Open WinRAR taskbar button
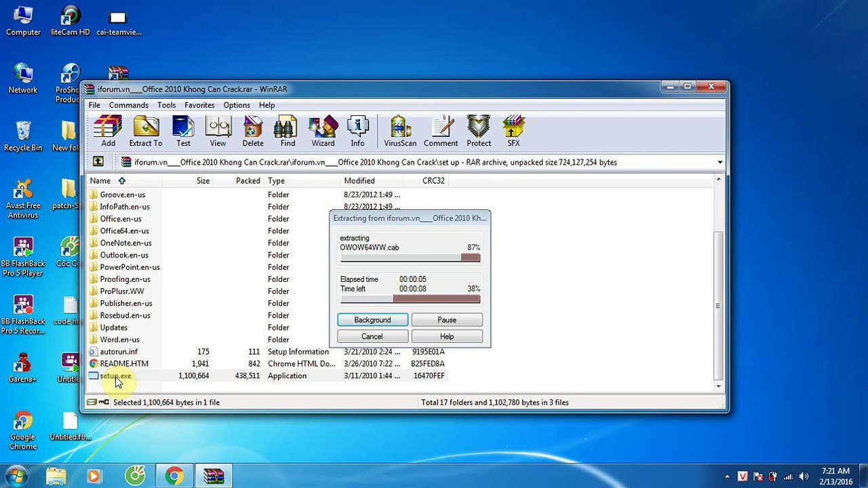The height and width of the screenshot is (488, 868). pyautogui.click(x=214, y=476)
